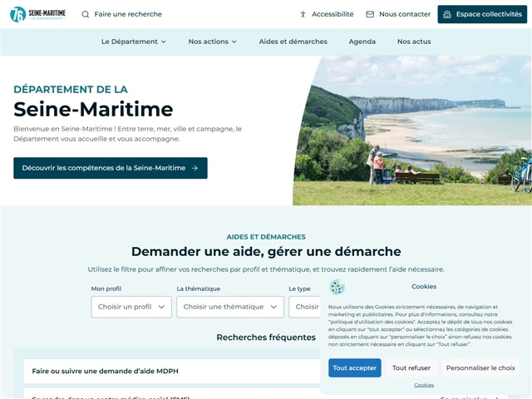532x399 pixels.
Task: Click the Seine-Maritime 76 logo
Action: [37, 14]
